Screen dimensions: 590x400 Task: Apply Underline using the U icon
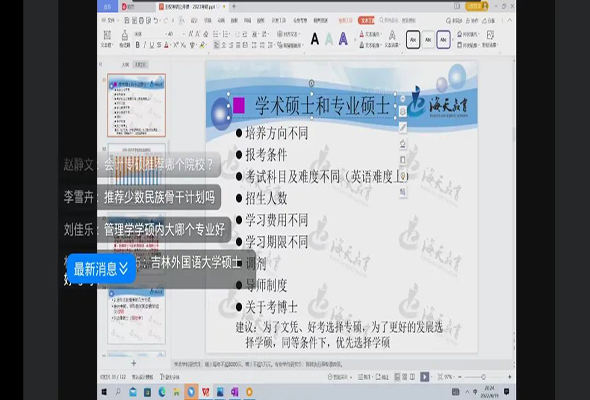(x=152, y=45)
